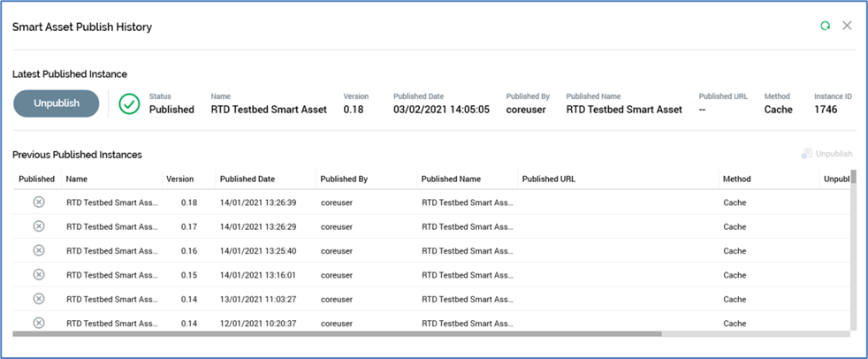The image size is (868, 359).
Task: Click published status icon for version 0.15
Action: 38,275
